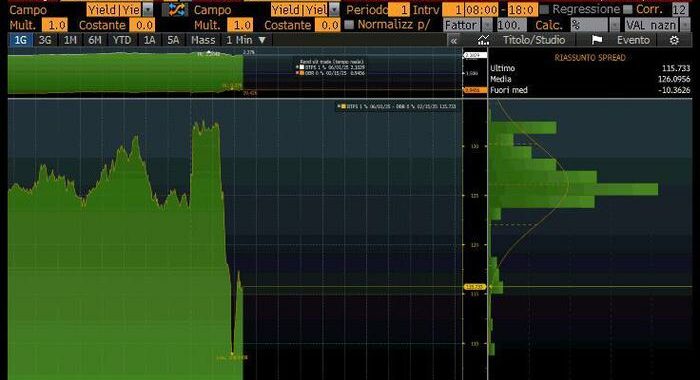Edit the Intrv count field
Viewport: 700px width, 380px height.
click(x=453, y=10)
